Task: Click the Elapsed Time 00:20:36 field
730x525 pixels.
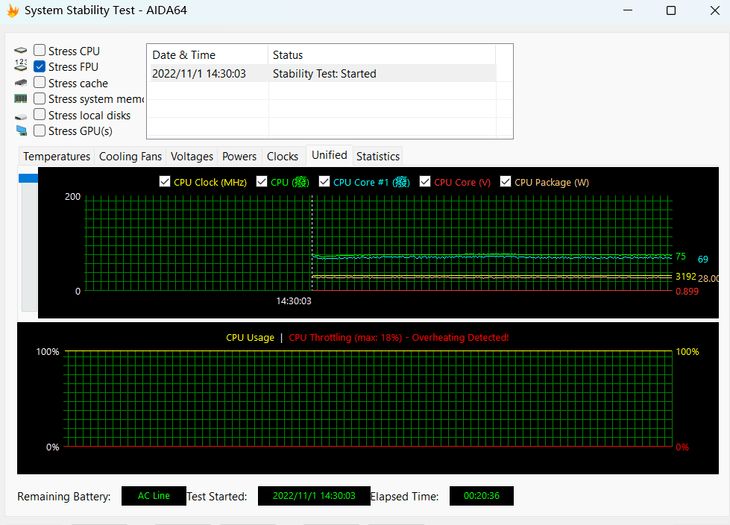Action: click(x=481, y=496)
